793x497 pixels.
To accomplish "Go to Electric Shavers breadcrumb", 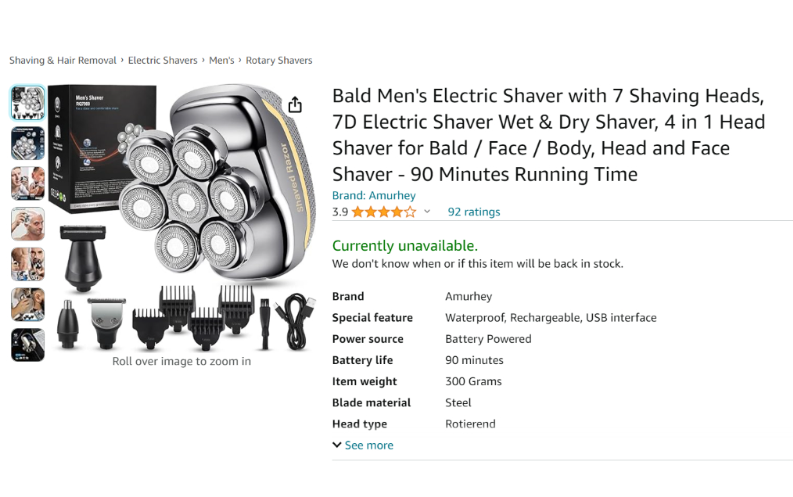I will (162, 60).
